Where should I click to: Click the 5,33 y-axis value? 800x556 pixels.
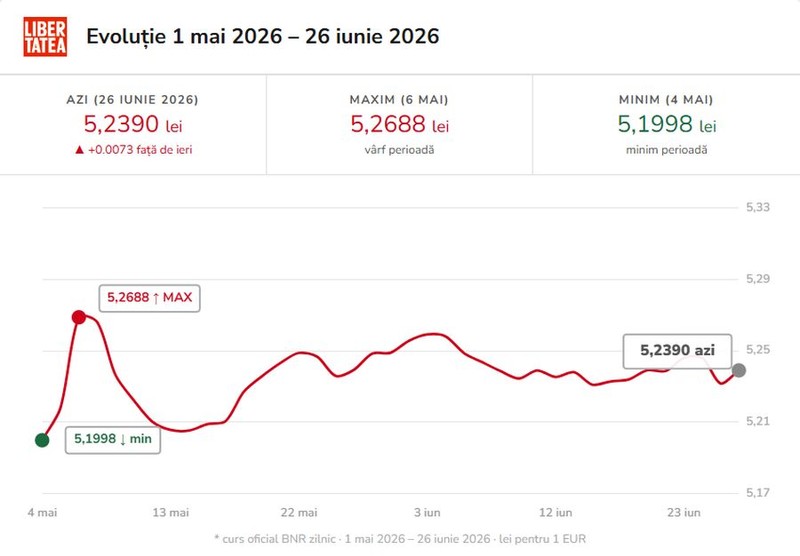(758, 207)
